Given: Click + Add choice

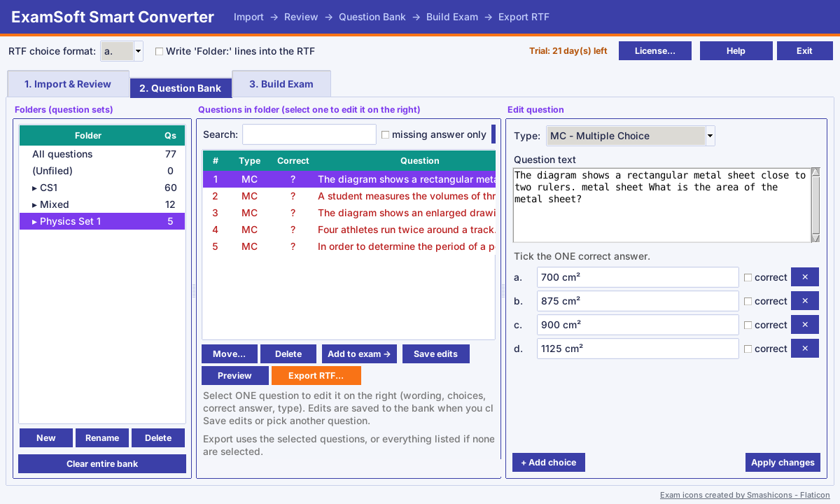Looking at the screenshot, I should 548,463.
